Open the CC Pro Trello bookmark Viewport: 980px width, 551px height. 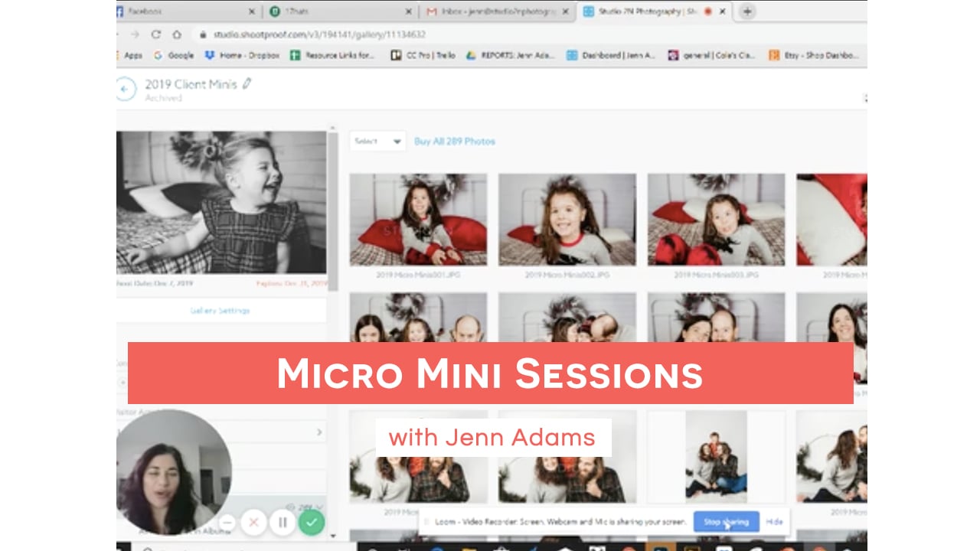pyautogui.click(x=423, y=55)
